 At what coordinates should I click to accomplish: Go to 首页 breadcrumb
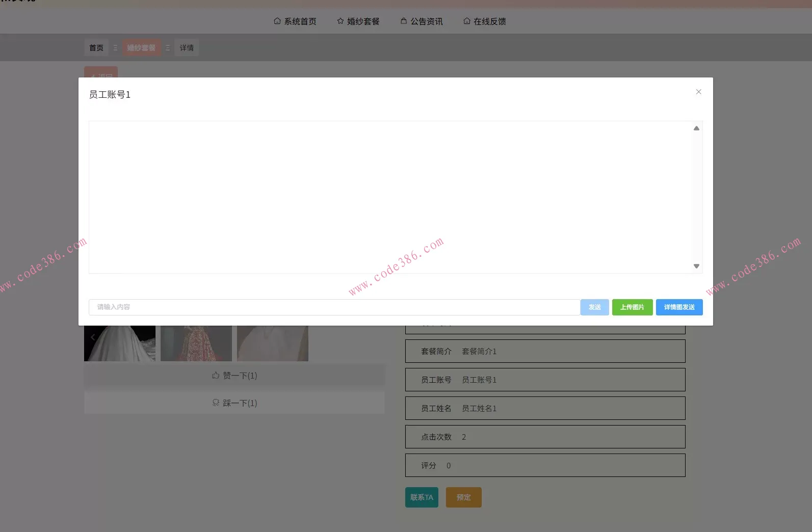(x=96, y=47)
